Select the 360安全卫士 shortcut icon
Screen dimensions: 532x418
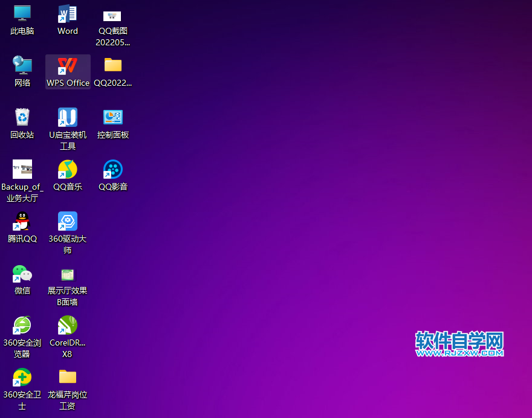(x=22, y=377)
